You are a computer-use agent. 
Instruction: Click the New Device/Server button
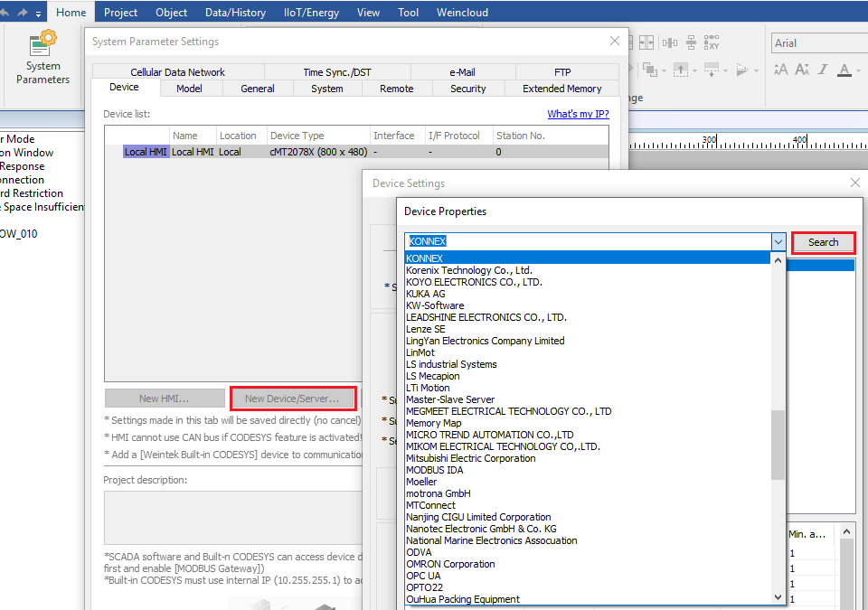[x=292, y=399]
